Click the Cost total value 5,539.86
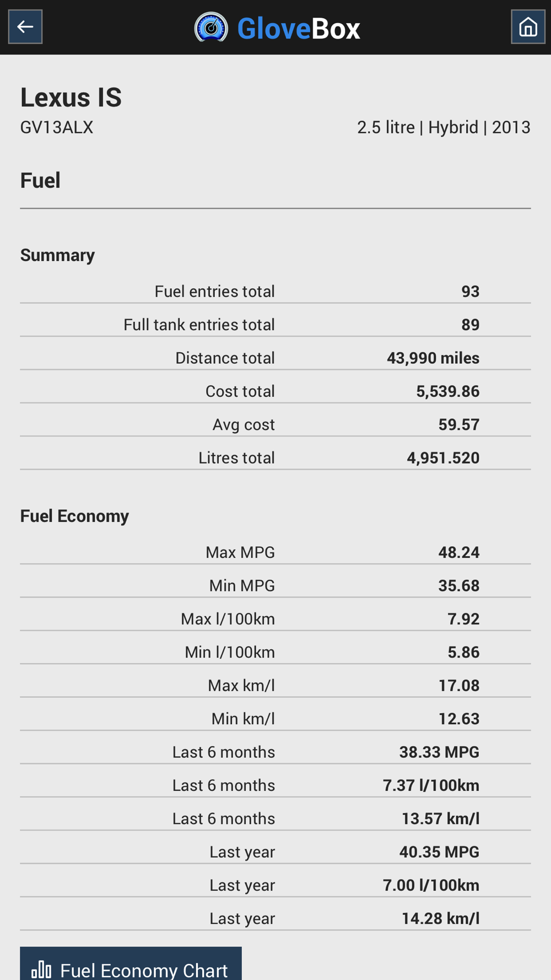 click(447, 391)
